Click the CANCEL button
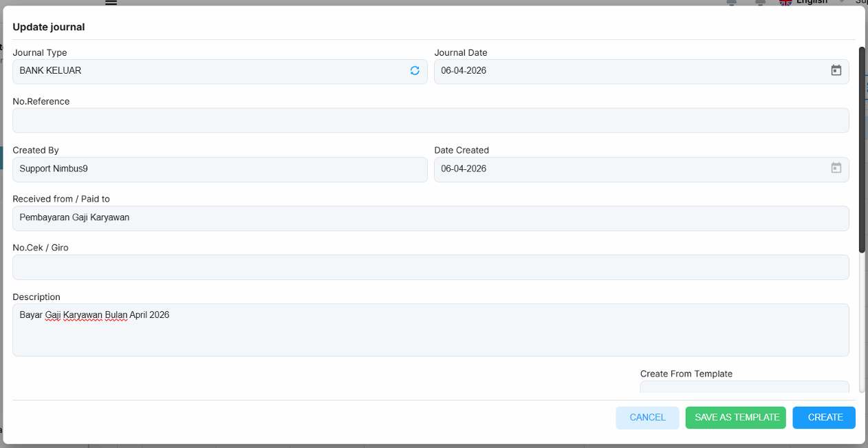 pyautogui.click(x=647, y=418)
